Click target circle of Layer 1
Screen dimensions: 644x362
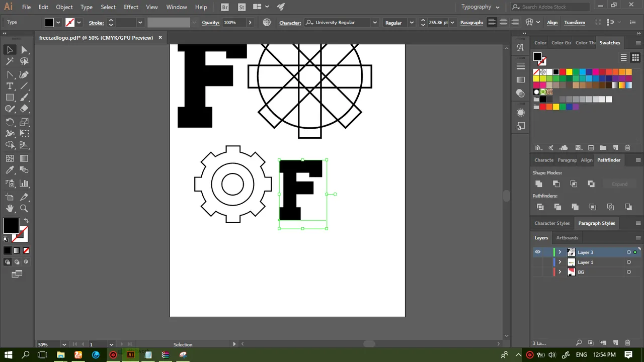point(629,262)
